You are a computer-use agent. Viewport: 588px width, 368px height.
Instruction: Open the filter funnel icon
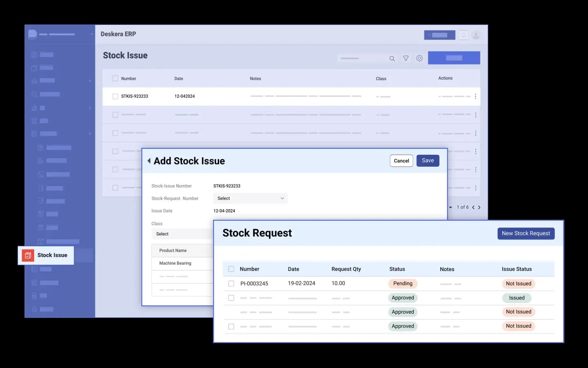click(x=406, y=58)
